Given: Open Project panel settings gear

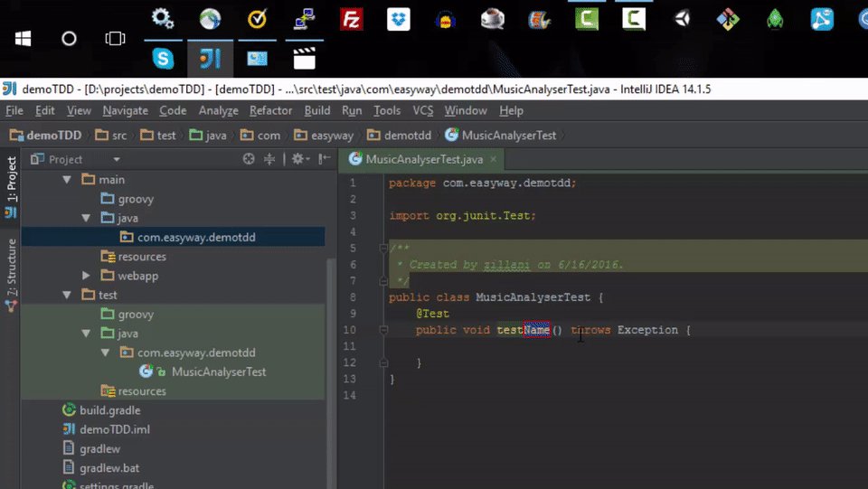Looking at the screenshot, I should [299, 159].
